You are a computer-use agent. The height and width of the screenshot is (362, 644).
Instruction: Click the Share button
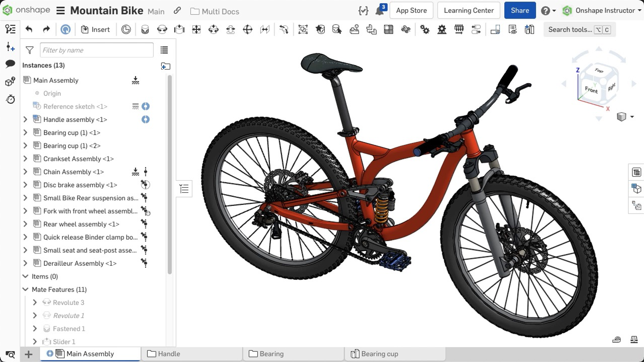click(x=520, y=10)
